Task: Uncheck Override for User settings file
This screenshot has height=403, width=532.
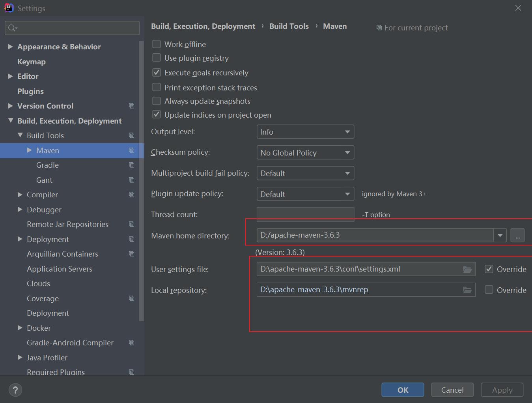Action: coord(489,269)
